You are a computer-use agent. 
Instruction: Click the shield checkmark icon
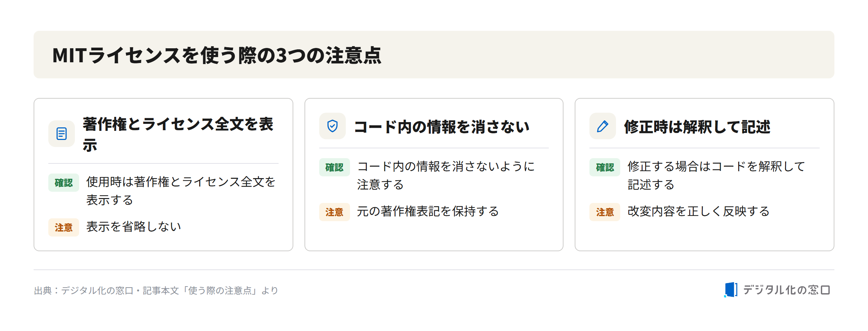coord(332,126)
